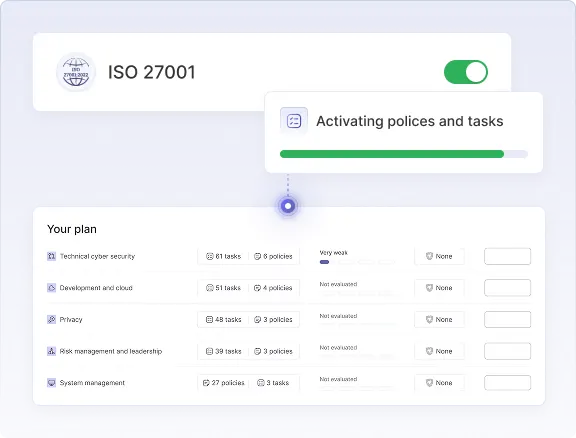Viewport: 576px width, 438px height.
Task: Click the 39 tasks badge
Action: [x=223, y=351]
